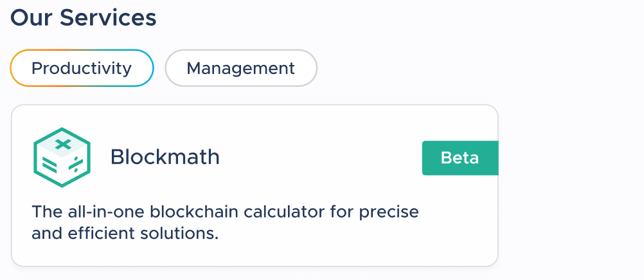The width and height of the screenshot is (644, 280).
Task: Click the green Beta badge
Action: [460, 158]
